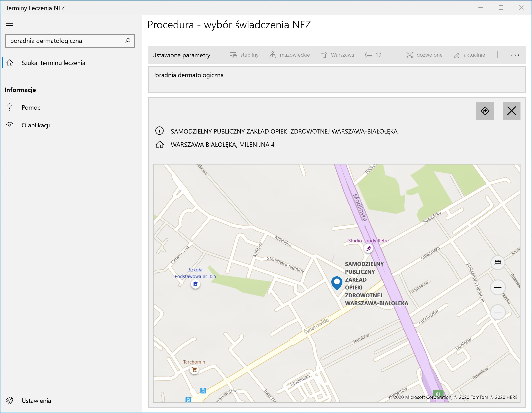Click the search magnifier icon
The image size is (532, 413).
coord(127,41)
